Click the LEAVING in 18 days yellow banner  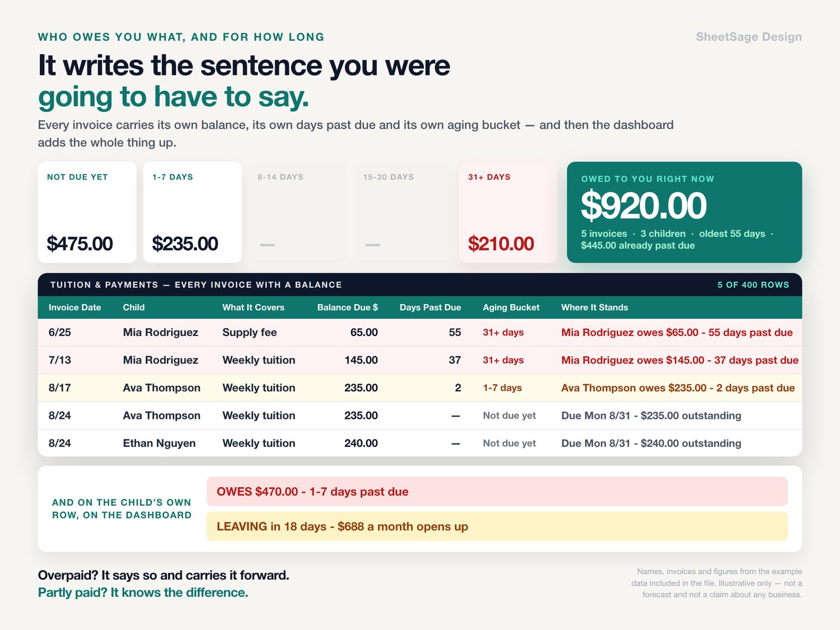(x=497, y=526)
